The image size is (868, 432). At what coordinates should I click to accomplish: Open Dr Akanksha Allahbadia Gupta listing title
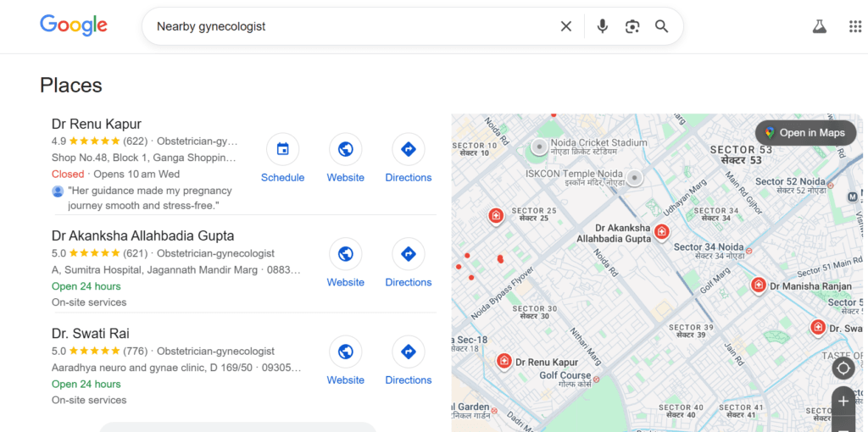142,236
